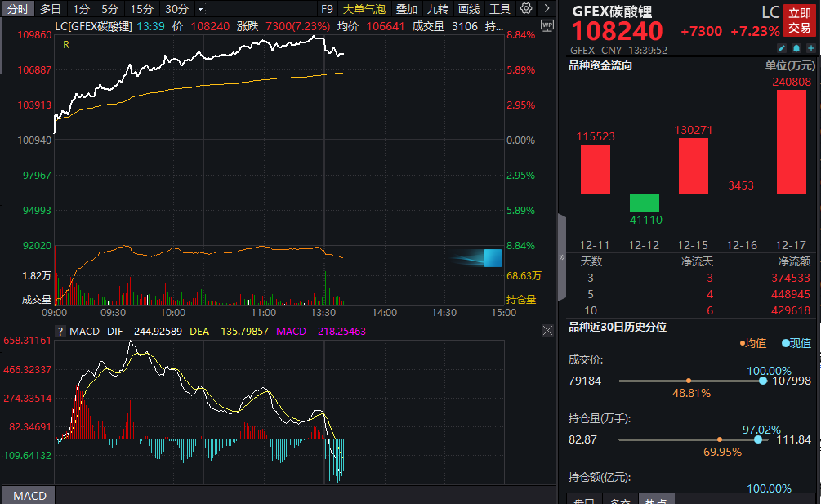Screen dimensions: 821x504
Task: Click net inflow value 448945 for 5 days
Action: (x=791, y=294)
